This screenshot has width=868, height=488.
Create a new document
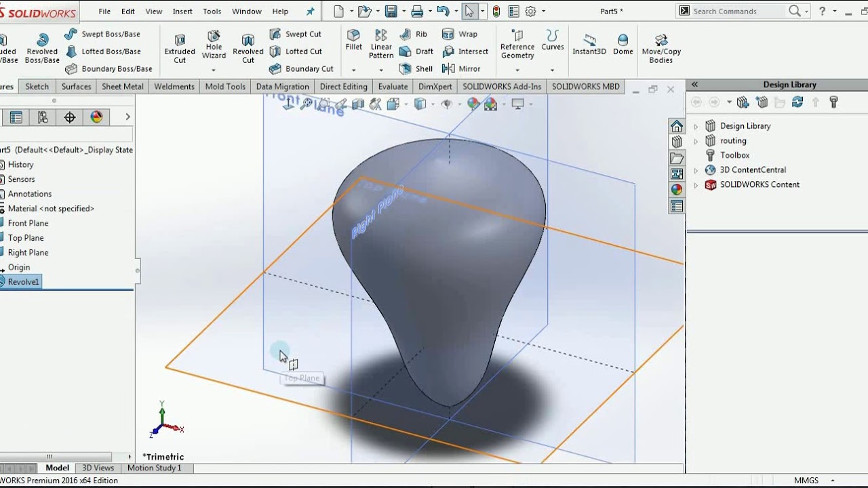[339, 11]
